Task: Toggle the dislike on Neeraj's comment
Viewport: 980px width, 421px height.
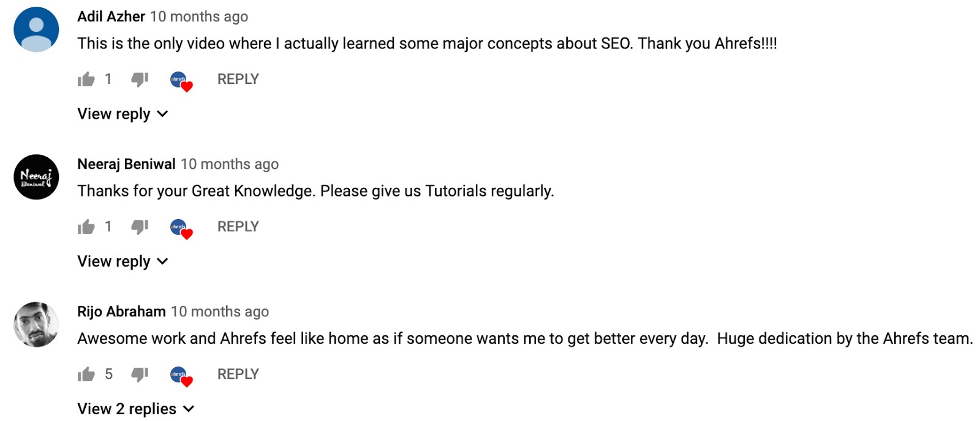Action: tap(140, 226)
